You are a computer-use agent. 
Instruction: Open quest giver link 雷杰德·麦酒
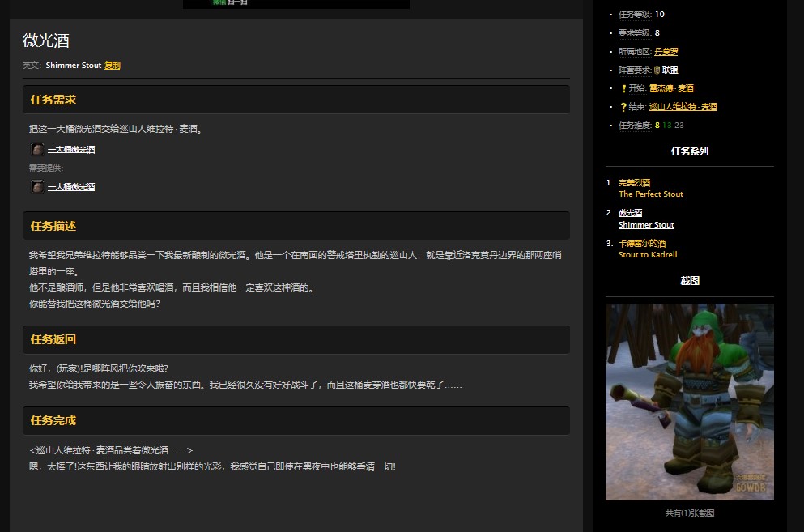[671, 87]
